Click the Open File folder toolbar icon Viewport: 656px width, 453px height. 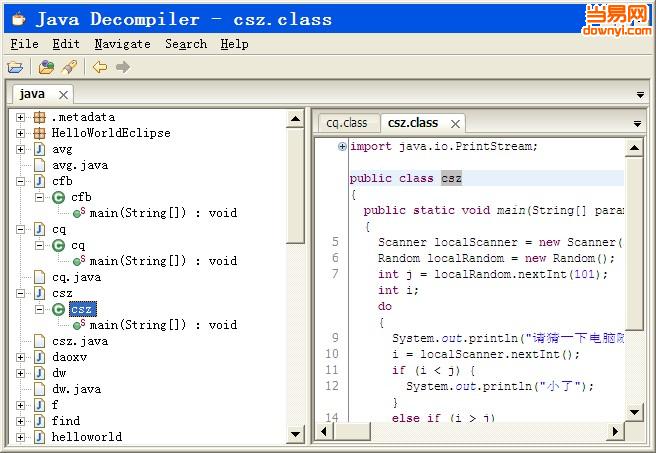[x=15, y=67]
